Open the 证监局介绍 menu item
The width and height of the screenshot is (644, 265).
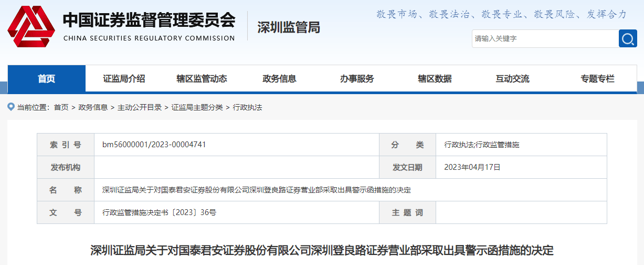point(124,79)
